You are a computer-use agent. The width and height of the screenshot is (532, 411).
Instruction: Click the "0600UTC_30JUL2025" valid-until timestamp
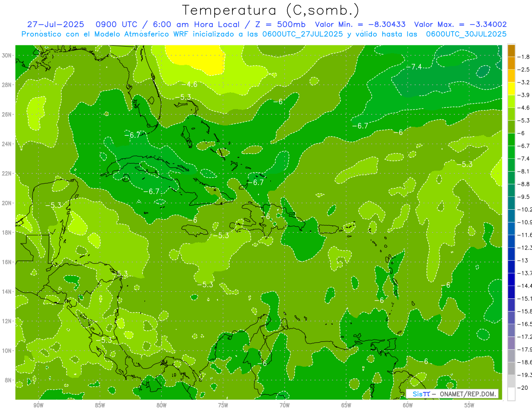(466, 34)
